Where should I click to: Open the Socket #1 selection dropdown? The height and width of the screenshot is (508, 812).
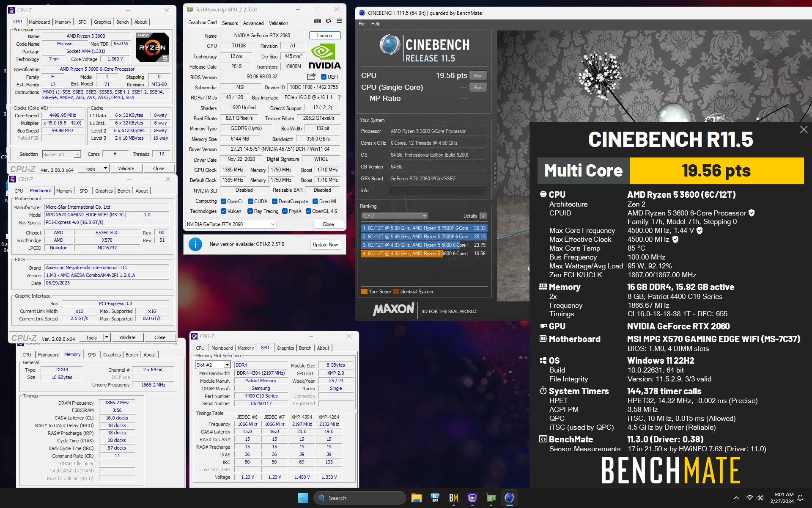click(77, 155)
